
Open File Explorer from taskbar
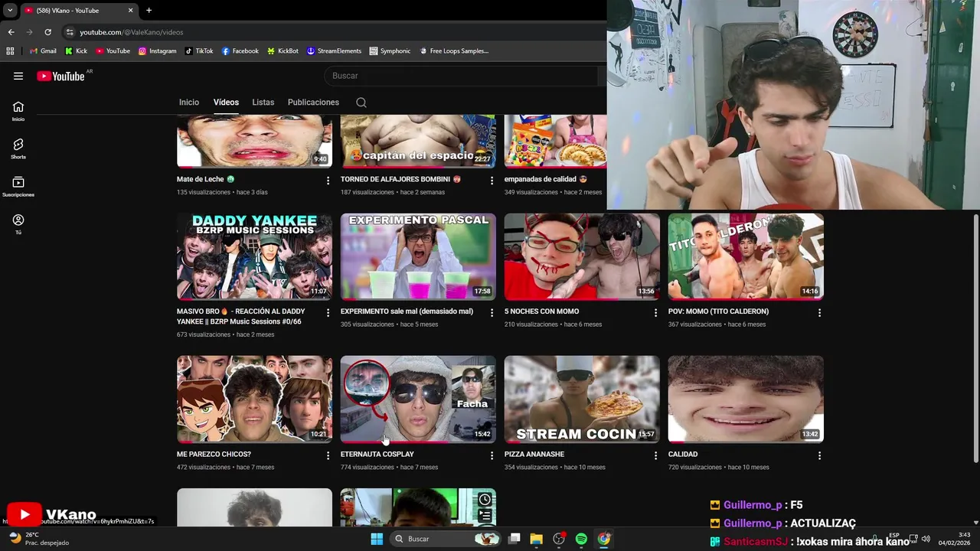(x=536, y=539)
